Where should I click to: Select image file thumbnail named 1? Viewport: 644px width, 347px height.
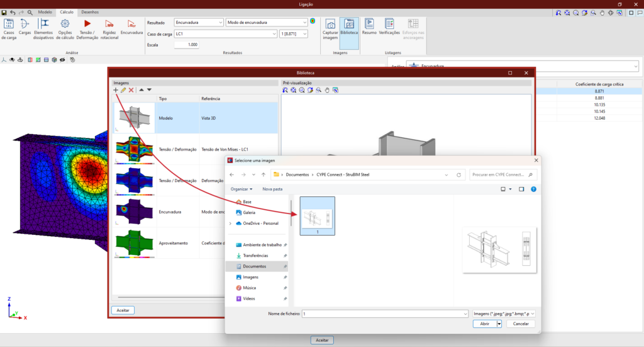318,216
